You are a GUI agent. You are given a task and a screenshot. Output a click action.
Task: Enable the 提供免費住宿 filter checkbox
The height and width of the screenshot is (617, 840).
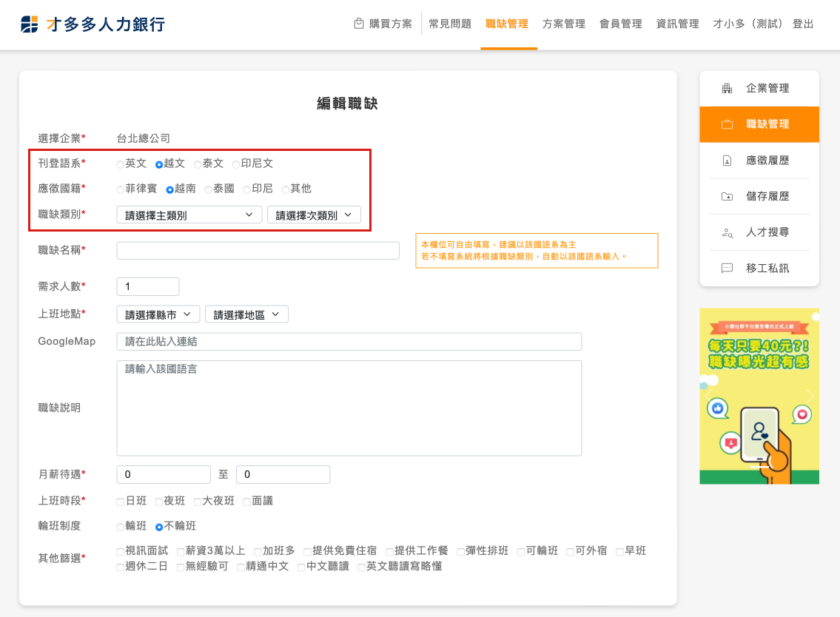(x=308, y=551)
